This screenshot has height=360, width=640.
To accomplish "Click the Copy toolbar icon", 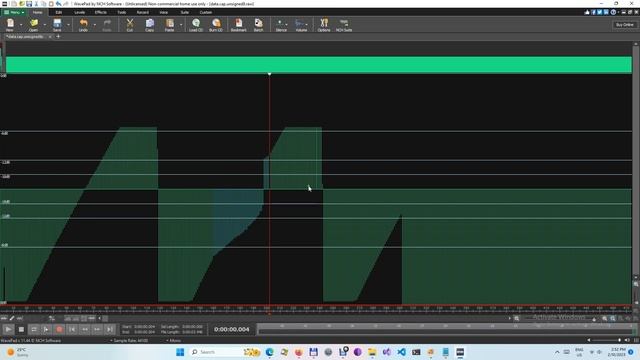I will click(x=149, y=24).
